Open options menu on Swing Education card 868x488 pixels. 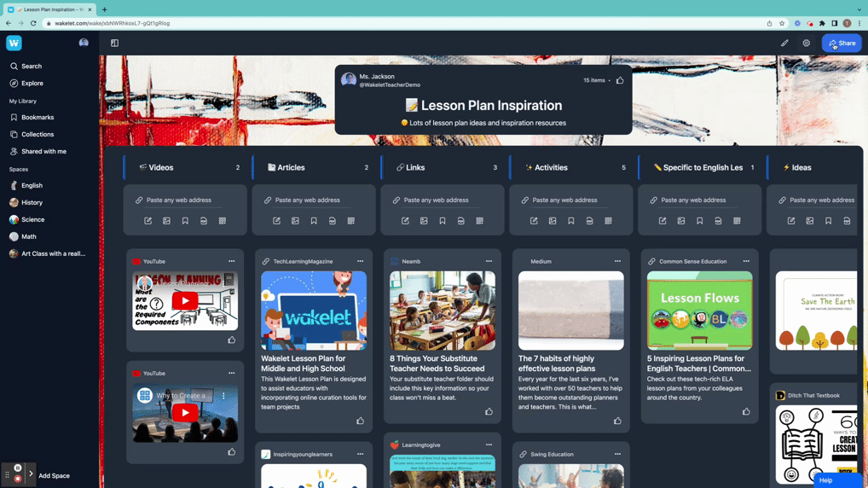(617, 454)
